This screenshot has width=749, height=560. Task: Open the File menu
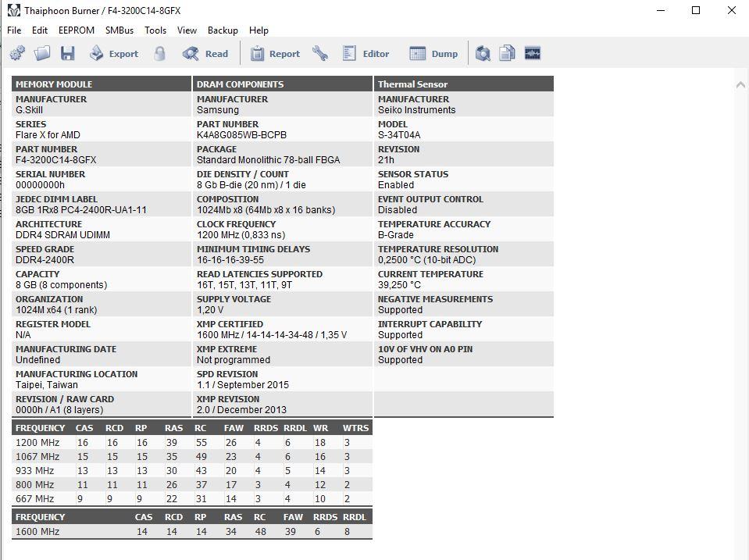point(14,30)
